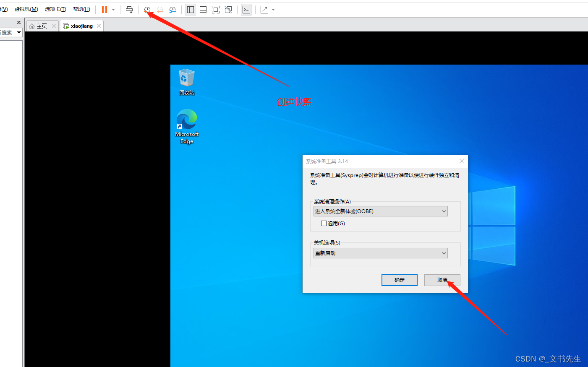Image resolution: width=588 pixels, height=367 pixels.
Task: Enter full screen mode
Action: (216, 10)
